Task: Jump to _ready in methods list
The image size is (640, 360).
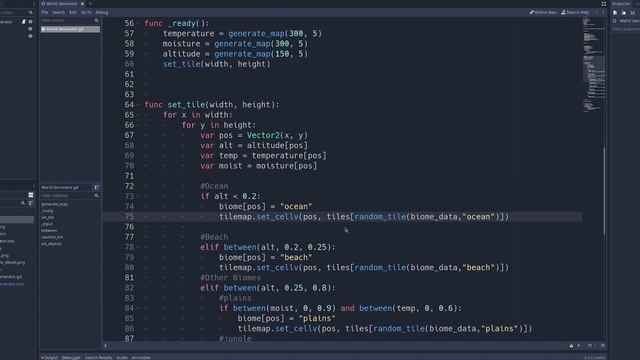Action: pos(48,211)
